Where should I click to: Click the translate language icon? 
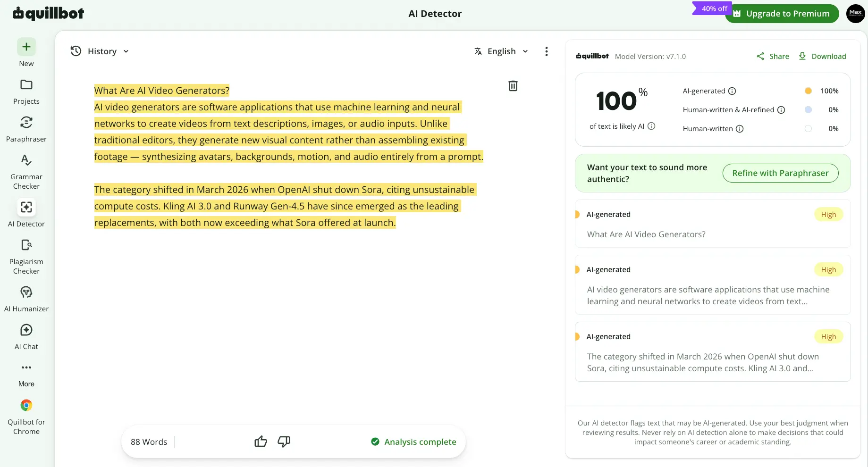point(478,51)
